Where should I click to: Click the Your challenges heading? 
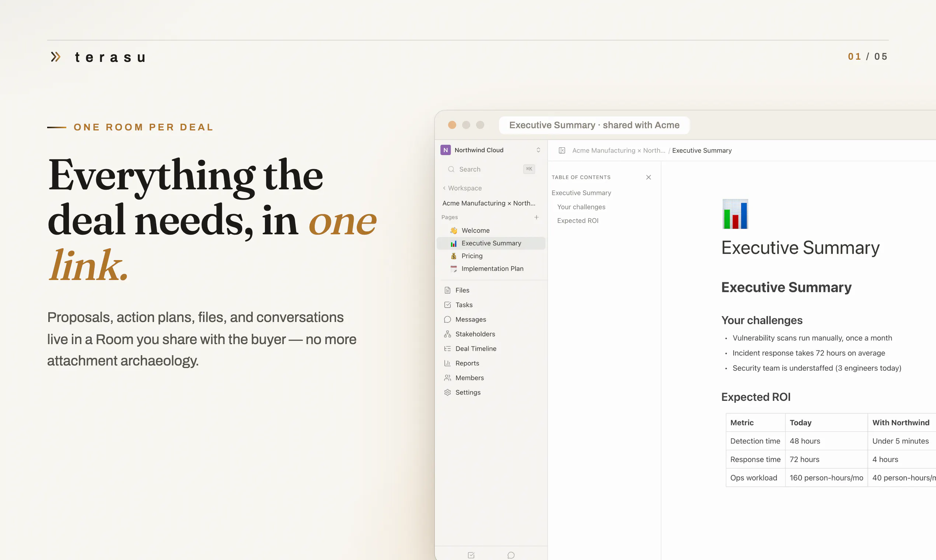tap(762, 321)
